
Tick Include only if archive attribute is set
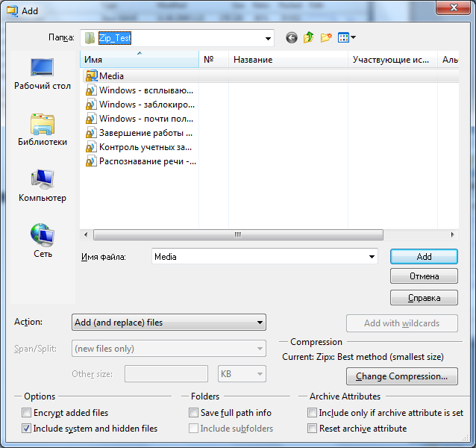(x=312, y=413)
